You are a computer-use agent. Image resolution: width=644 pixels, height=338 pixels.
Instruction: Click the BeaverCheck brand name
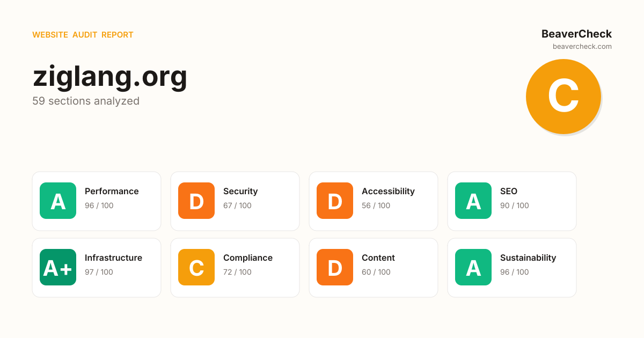(x=576, y=34)
